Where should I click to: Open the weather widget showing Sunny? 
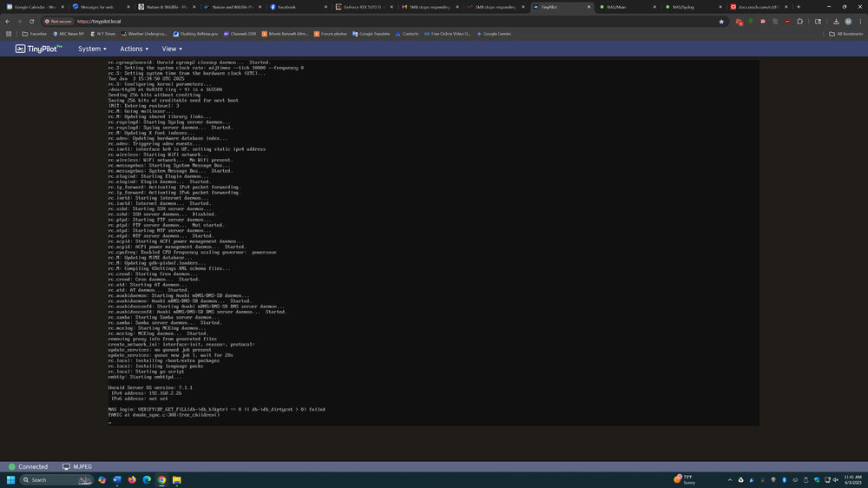(x=684, y=479)
